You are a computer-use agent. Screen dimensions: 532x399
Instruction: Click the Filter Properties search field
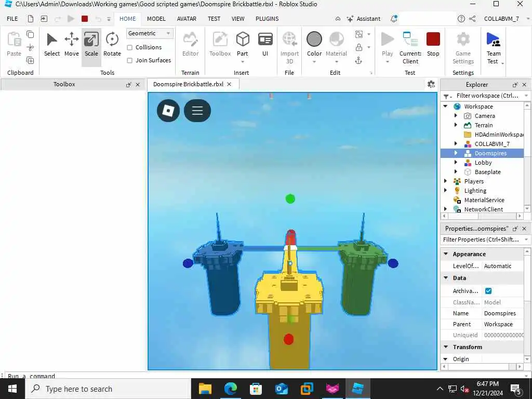[481, 240]
